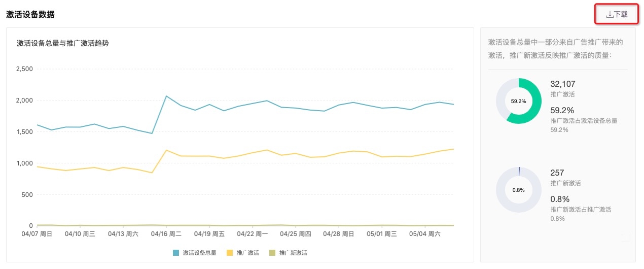
Task: Toggle the 推广新激活 legend label
Action: [x=293, y=253]
